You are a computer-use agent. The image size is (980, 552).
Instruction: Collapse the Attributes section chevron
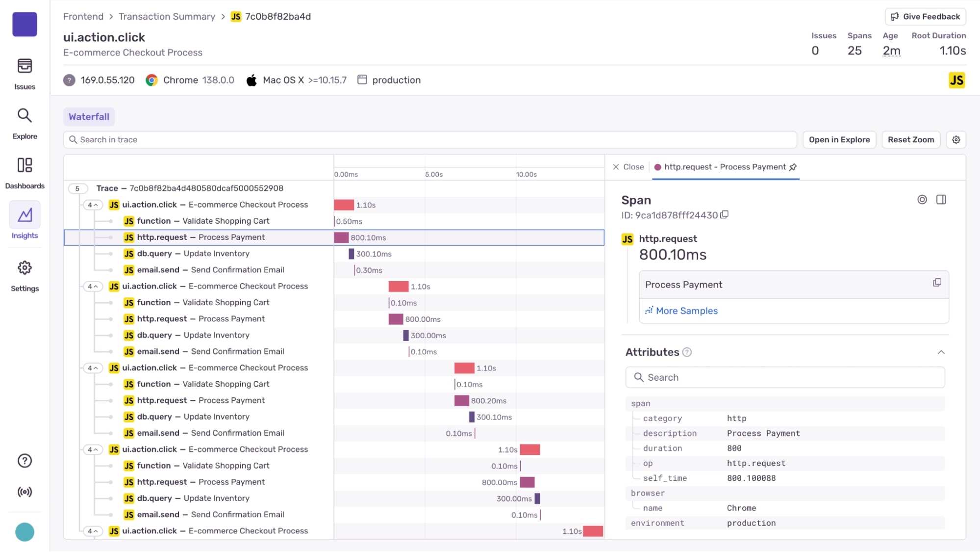click(x=941, y=352)
